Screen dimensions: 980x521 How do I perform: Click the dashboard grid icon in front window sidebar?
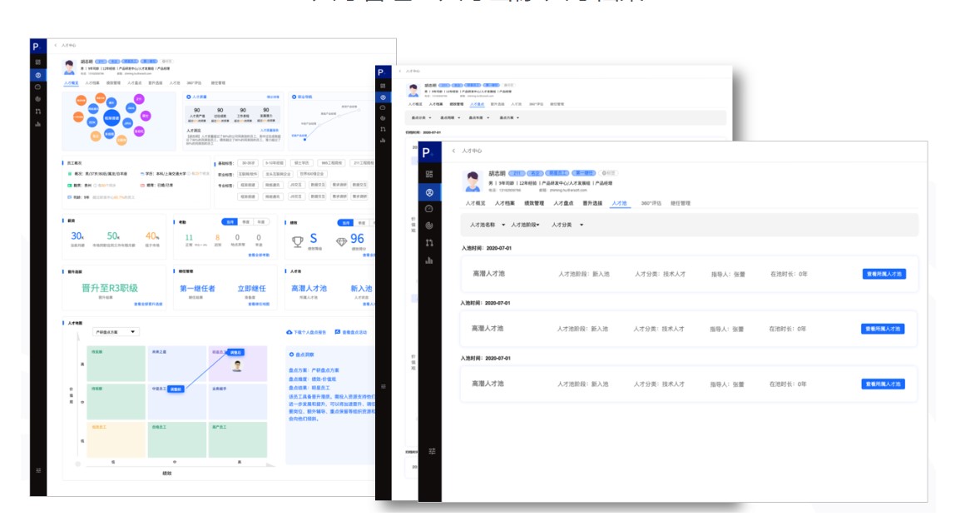[x=429, y=174]
